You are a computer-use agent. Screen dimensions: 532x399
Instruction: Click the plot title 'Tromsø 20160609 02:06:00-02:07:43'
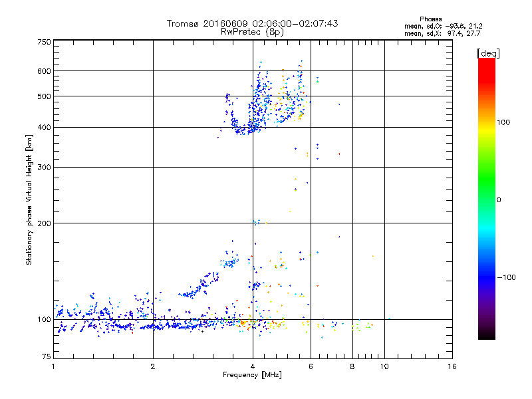(253, 23)
